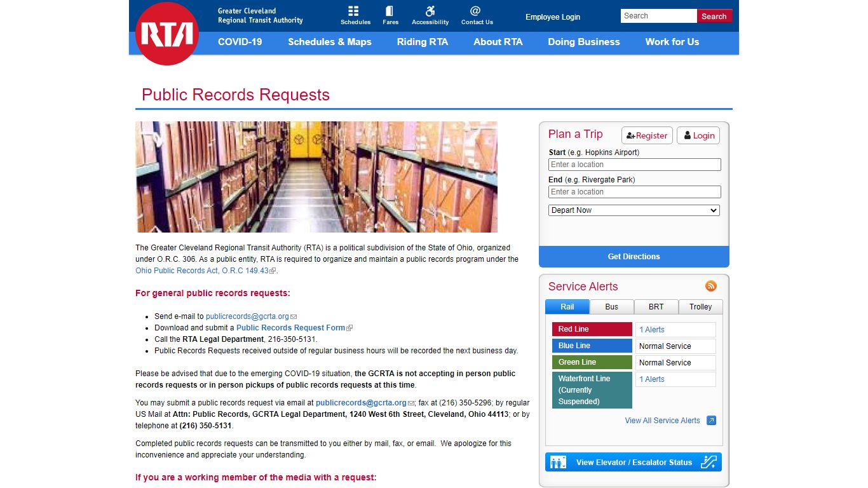Click Get Directions button
This screenshot has width=868, height=488.
tap(634, 257)
